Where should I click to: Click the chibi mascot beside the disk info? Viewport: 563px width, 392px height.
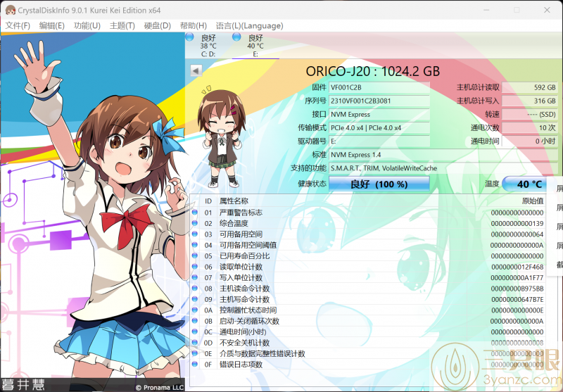(221, 137)
